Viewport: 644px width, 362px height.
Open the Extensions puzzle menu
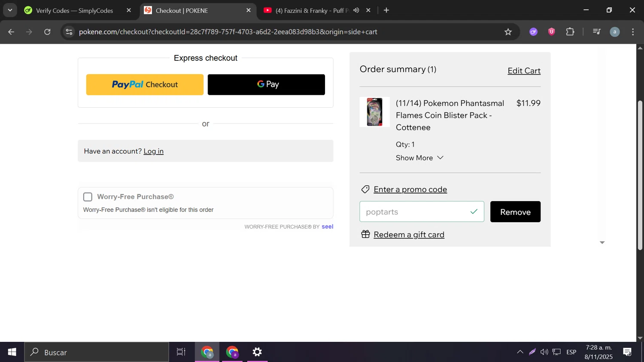pyautogui.click(x=570, y=32)
